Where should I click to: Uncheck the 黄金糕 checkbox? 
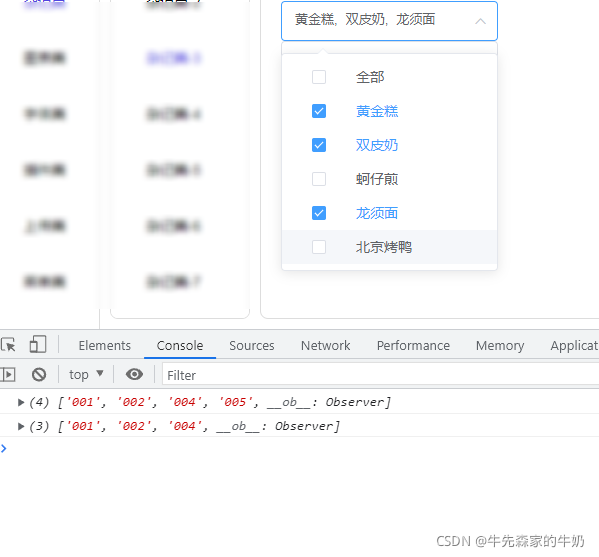pyautogui.click(x=319, y=111)
